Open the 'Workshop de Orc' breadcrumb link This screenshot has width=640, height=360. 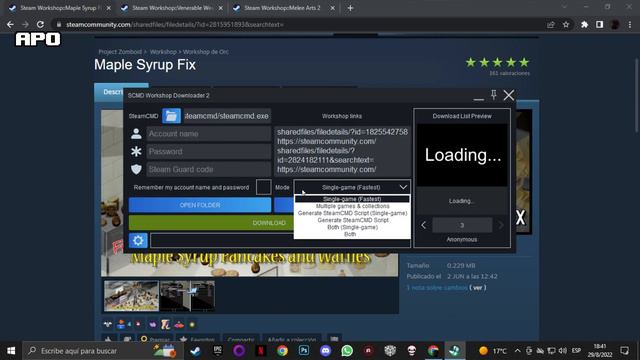click(206, 52)
